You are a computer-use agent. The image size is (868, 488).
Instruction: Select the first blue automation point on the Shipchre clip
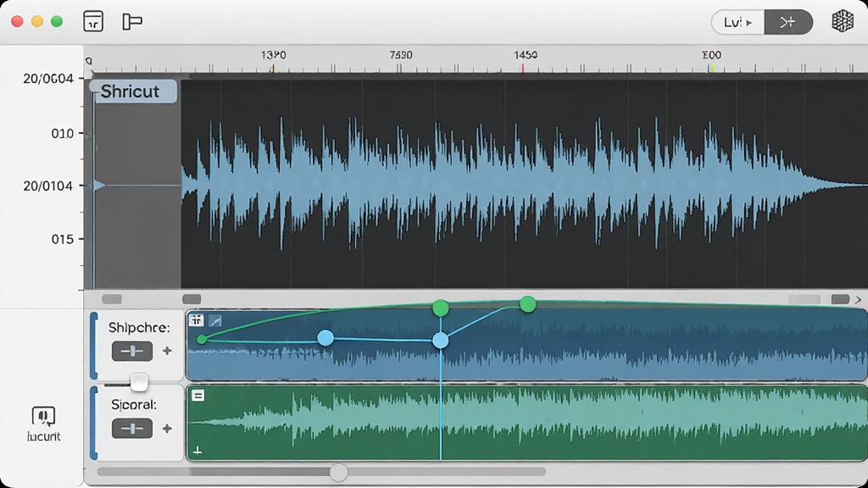point(325,337)
